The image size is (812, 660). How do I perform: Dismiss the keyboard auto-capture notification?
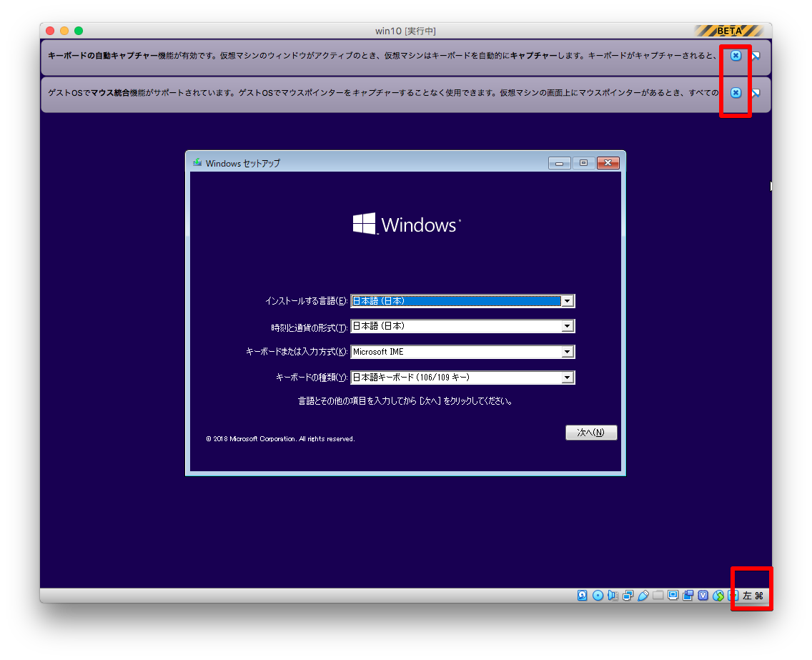click(x=736, y=56)
